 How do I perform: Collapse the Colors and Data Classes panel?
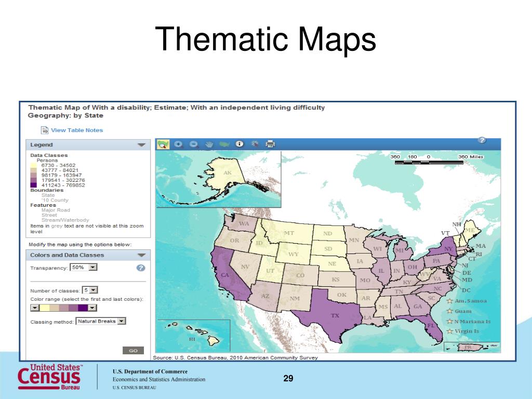pyautogui.click(x=141, y=255)
